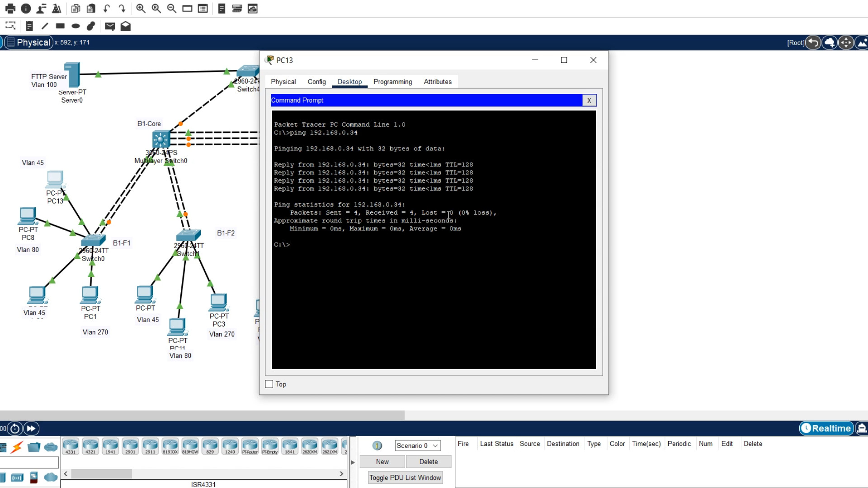Click the PC3 device in topology
Viewport: 868px width, 488px height.
pos(219,302)
